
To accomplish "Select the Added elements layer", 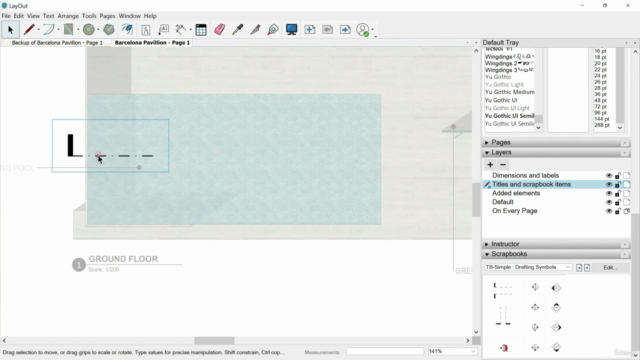I will click(516, 193).
